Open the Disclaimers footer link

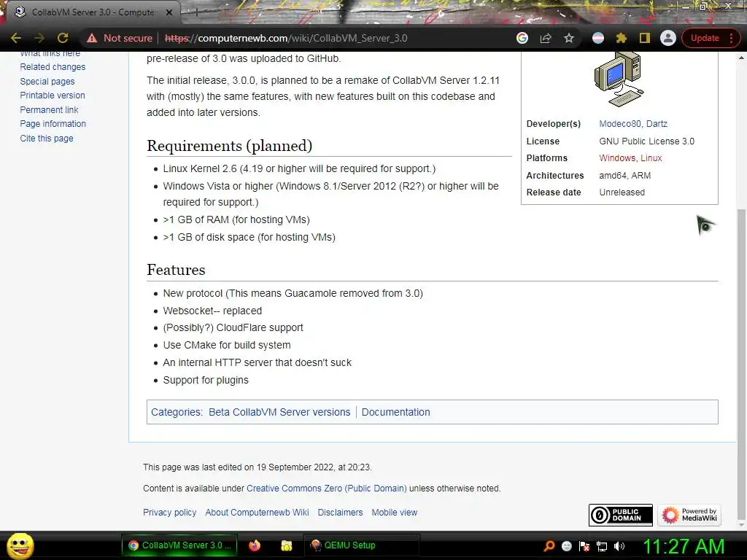pyautogui.click(x=340, y=513)
